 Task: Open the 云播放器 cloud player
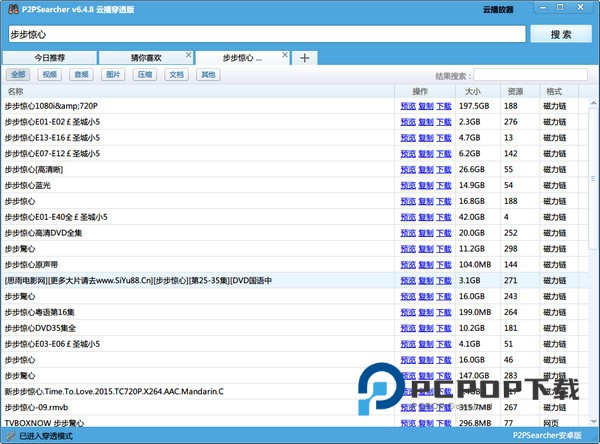(x=498, y=10)
